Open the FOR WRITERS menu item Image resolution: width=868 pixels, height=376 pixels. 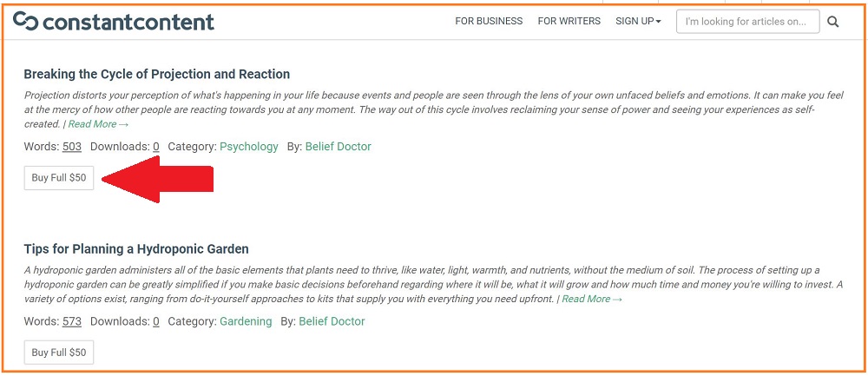coord(569,21)
